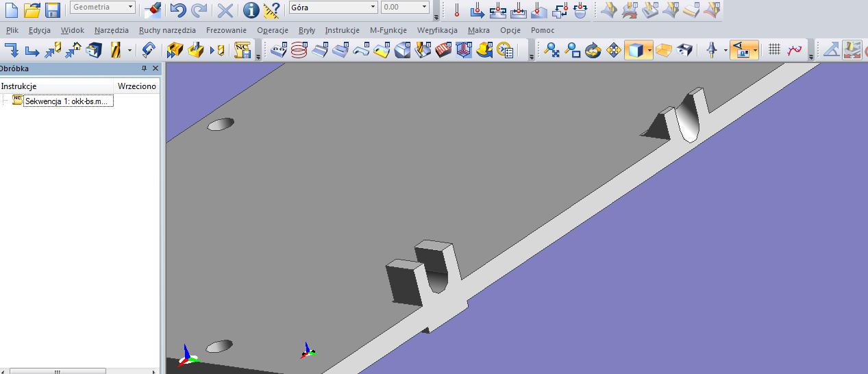Image resolution: width=868 pixels, height=374 pixels.
Task: Click the clock with list time icon
Action: click(506, 50)
